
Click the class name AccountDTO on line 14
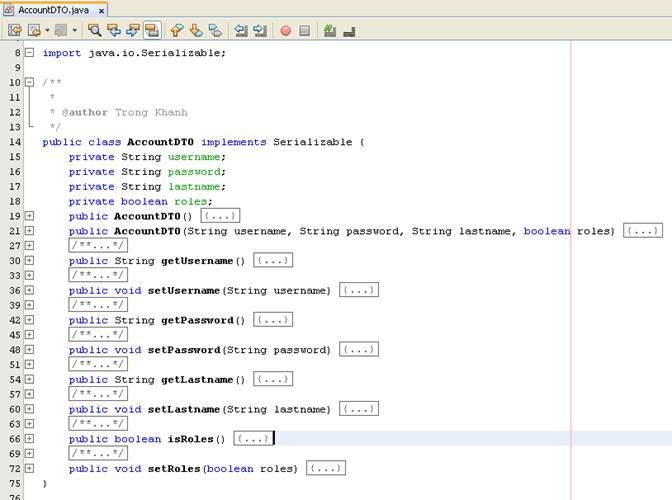pyautogui.click(x=160, y=142)
